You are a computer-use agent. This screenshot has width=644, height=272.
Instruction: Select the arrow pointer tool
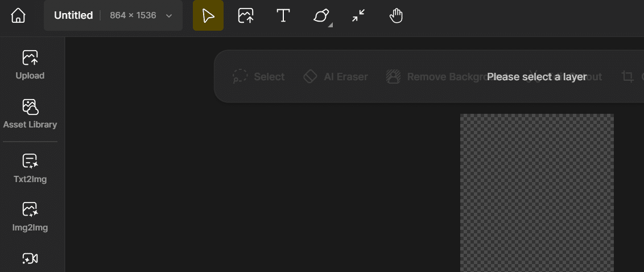208,15
